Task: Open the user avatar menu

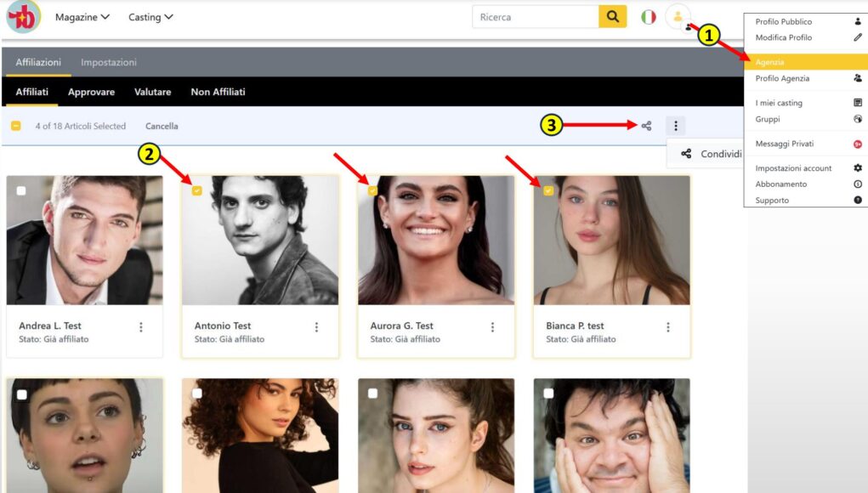Action: click(678, 17)
